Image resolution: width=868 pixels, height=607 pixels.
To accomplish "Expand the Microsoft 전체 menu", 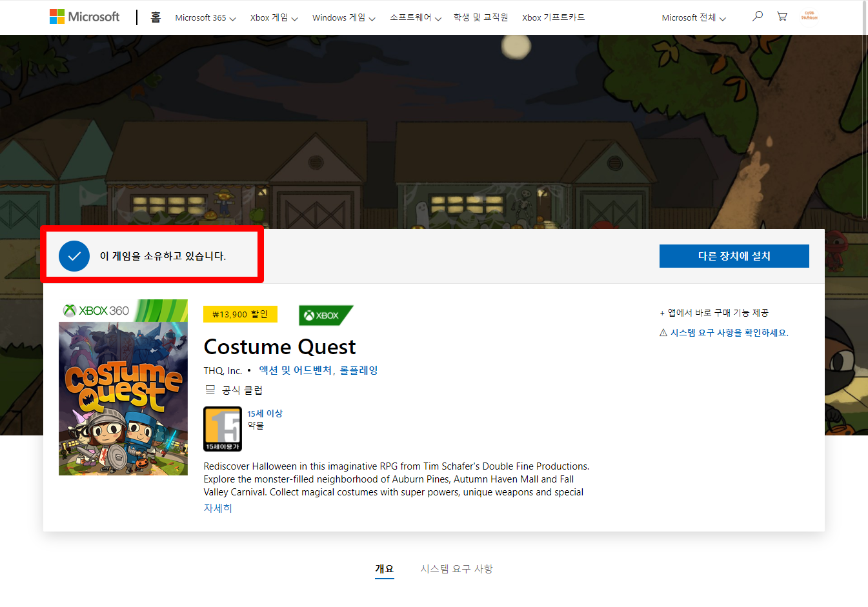I will pyautogui.click(x=694, y=18).
